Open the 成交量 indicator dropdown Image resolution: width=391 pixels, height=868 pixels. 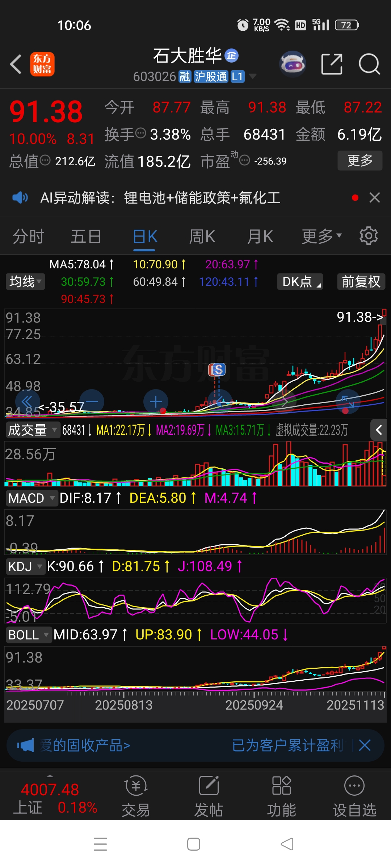33,430
